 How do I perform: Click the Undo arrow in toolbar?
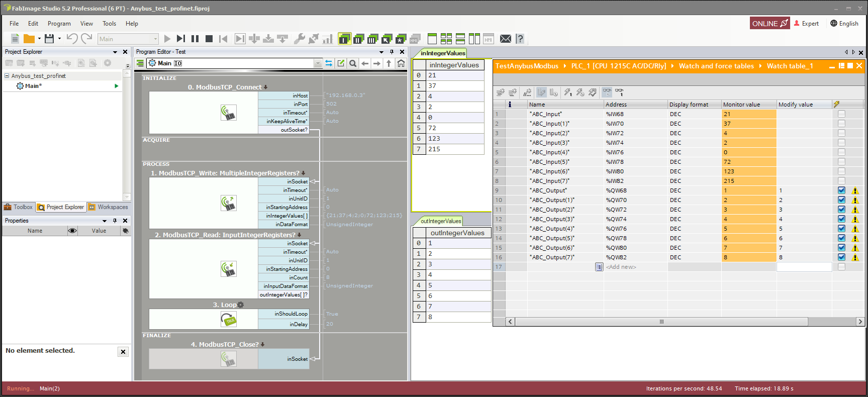coord(72,39)
